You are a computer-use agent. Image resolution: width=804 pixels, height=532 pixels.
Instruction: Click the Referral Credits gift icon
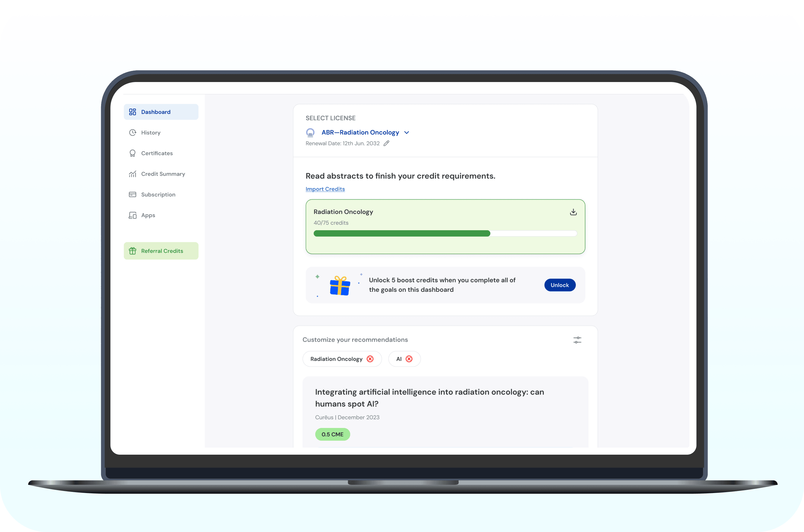[x=132, y=251]
